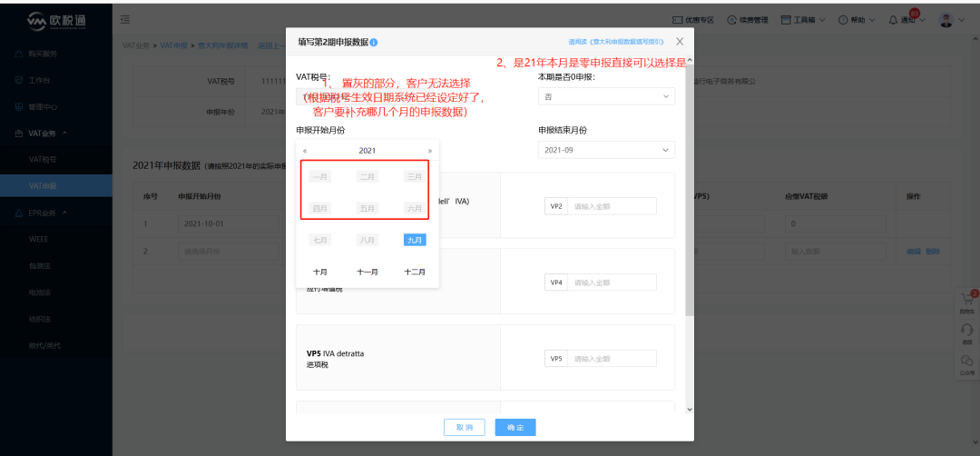Select WEEE in the sidebar

coord(38,239)
